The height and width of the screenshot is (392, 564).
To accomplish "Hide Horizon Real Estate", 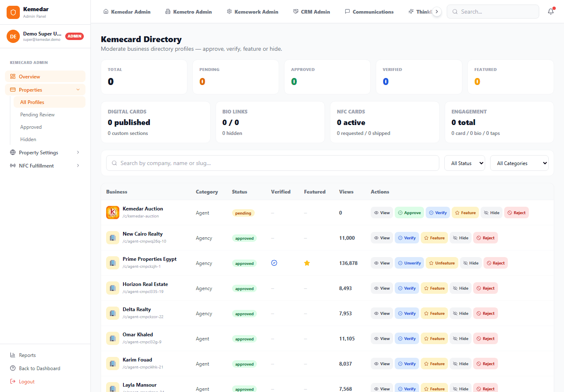I will [460, 288].
